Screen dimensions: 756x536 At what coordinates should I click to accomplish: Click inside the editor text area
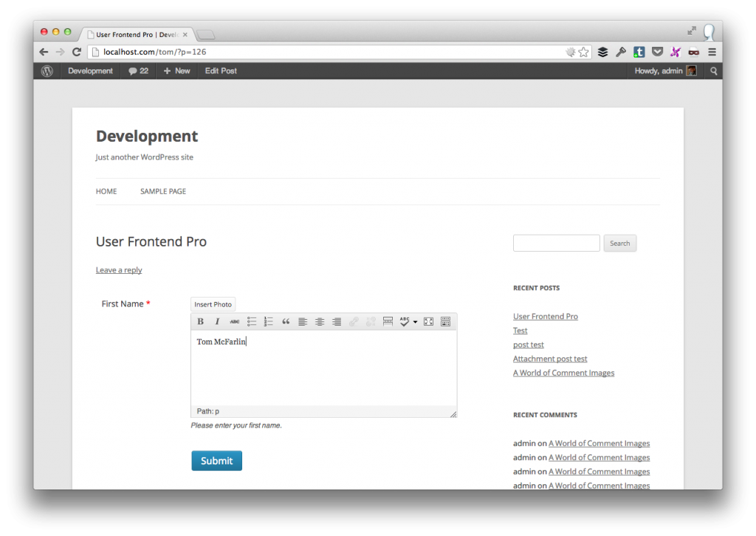pos(323,368)
